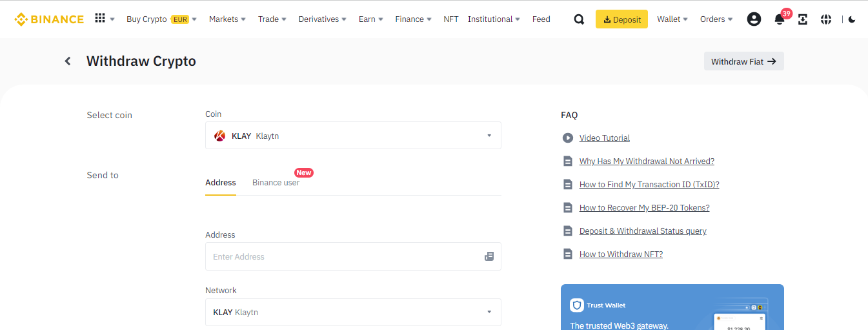Expand the Buy Crypto menu

click(x=162, y=19)
